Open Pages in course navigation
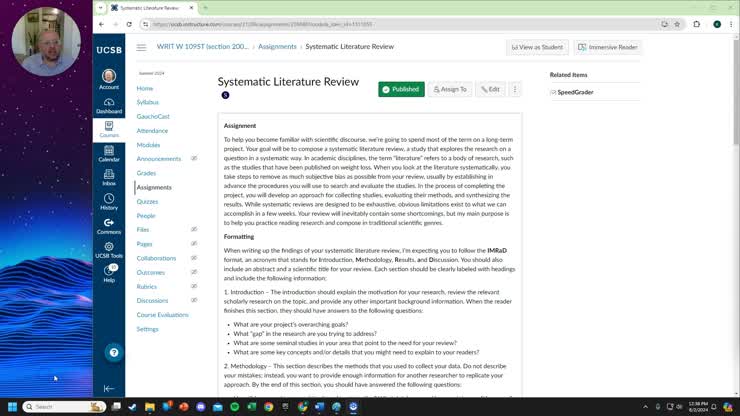This screenshot has width=740, height=416. (x=144, y=244)
